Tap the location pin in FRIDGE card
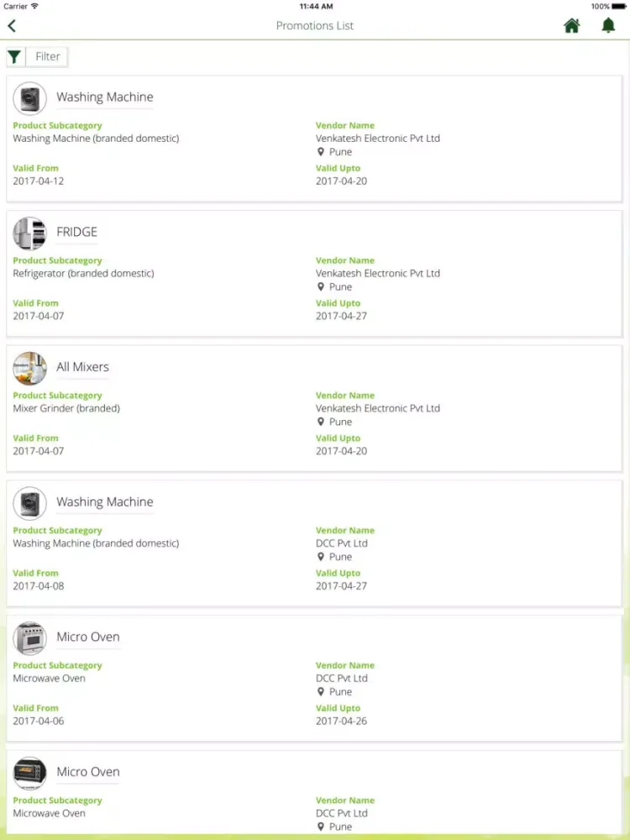The image size is (630, 840). click(x=321, y=287)
